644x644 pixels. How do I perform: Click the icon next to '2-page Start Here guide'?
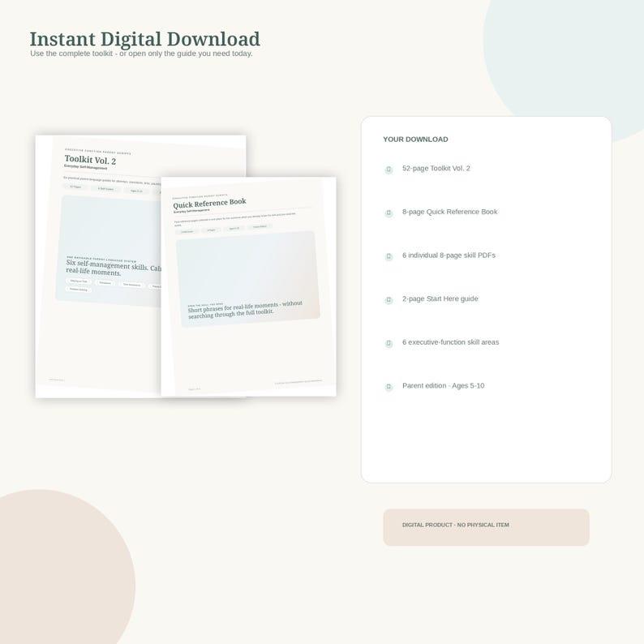(389, 300)
